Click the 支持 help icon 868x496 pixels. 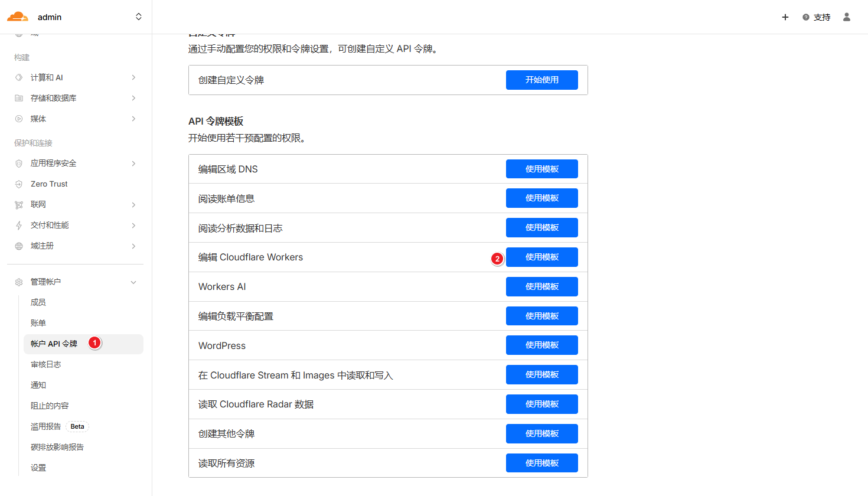point(806,17)
